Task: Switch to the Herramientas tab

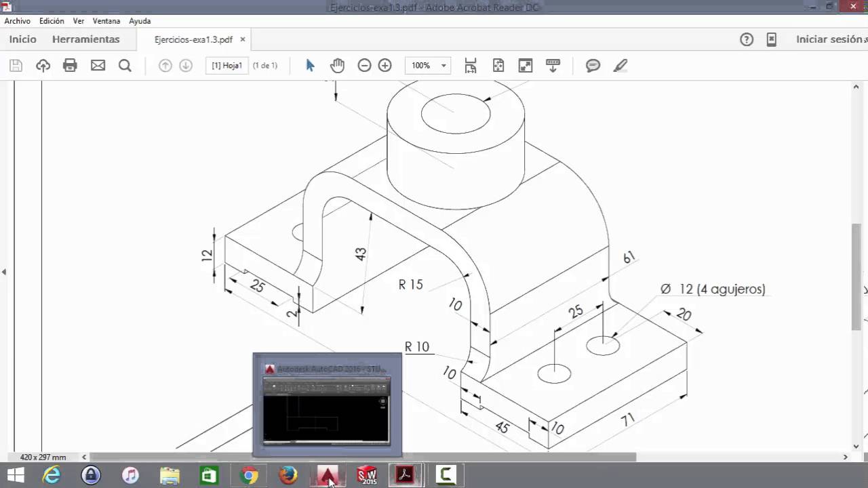Action: pyautogui.click(x=86, y=39)
